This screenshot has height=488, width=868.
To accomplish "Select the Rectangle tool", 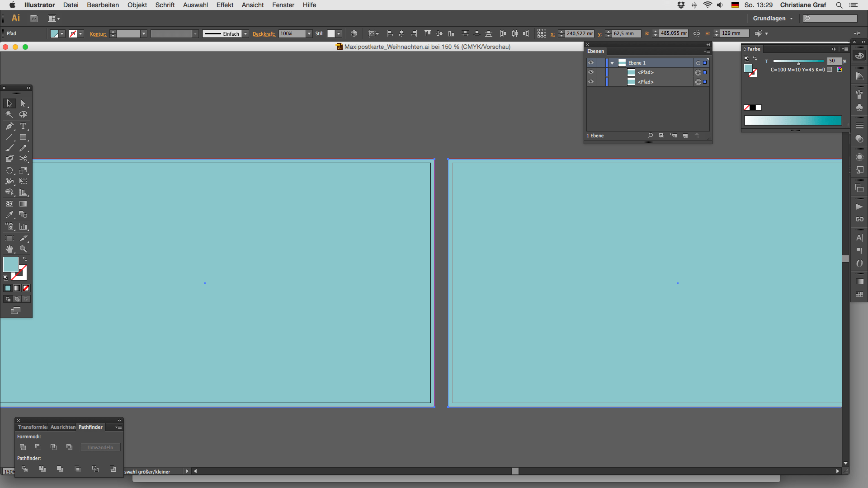I will coord(23,137).
